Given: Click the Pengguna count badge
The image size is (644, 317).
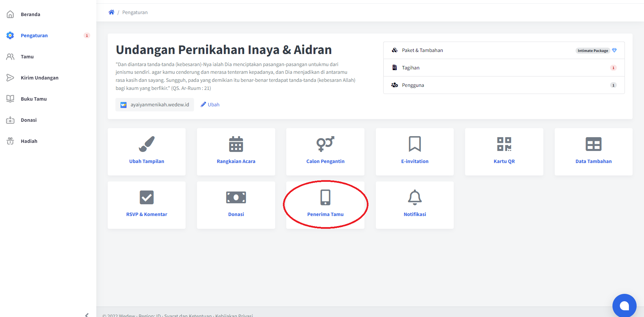Looking at the screenshot, I should [x=613, y=85].
